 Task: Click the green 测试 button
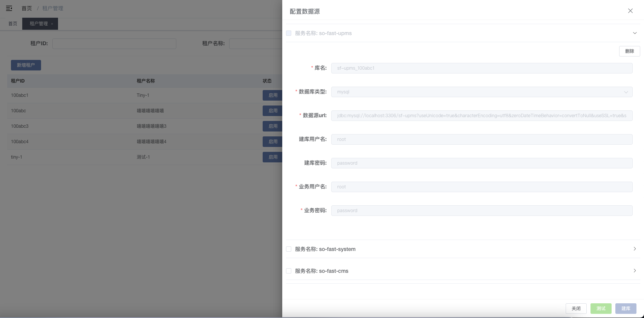coord(601,309)
